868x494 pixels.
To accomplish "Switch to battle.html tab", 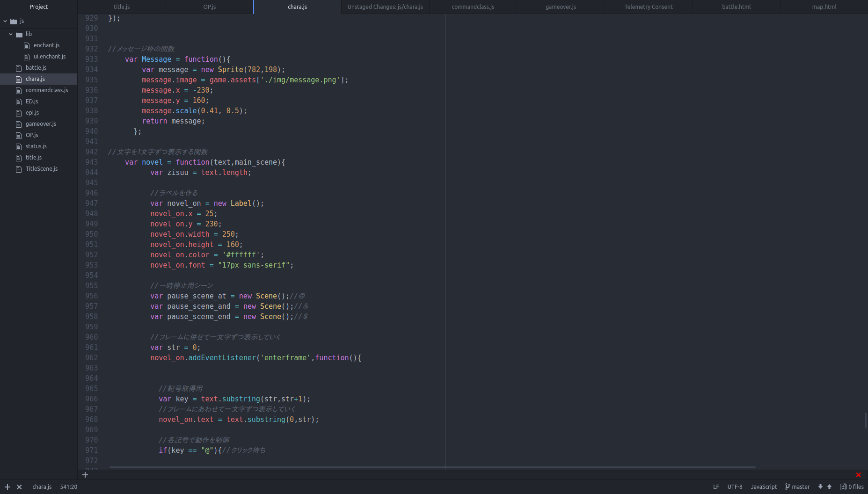I will pyautogui.click(x=737, y=7).
